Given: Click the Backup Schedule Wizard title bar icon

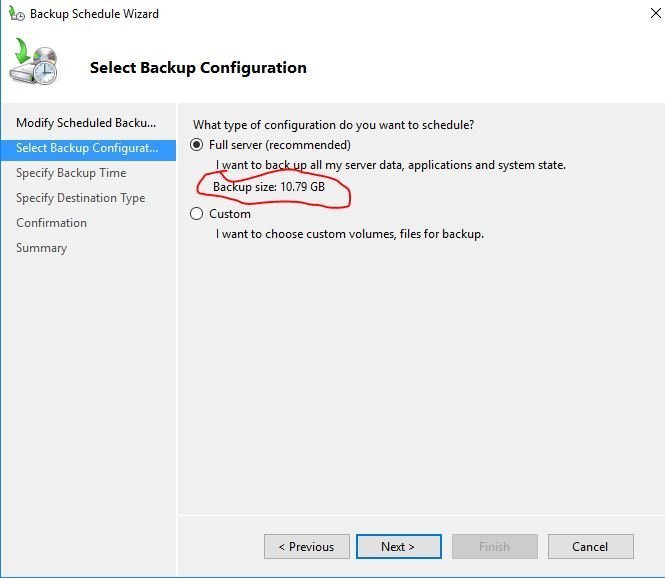Looking at the screenshot, I should [x=17, y=14].
